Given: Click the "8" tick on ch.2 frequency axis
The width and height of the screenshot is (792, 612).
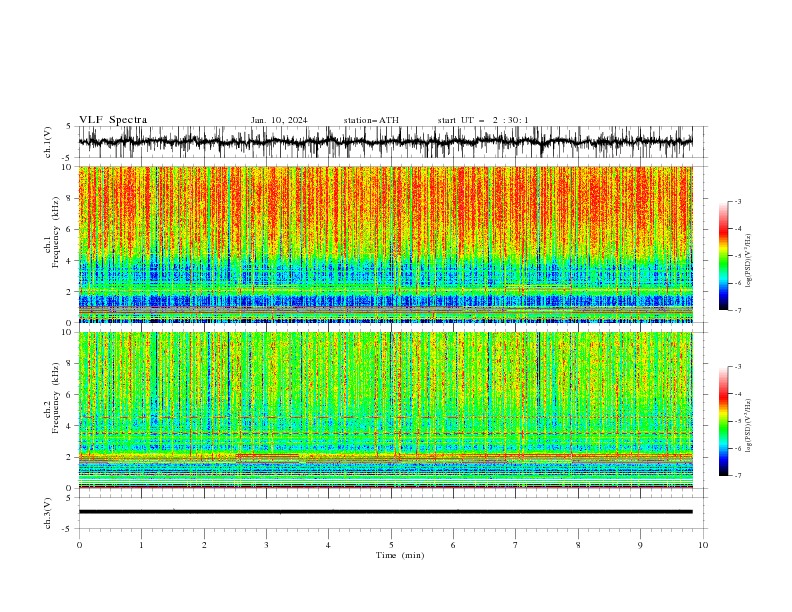Looking at the screenshot, I should [x=71, y=364].
